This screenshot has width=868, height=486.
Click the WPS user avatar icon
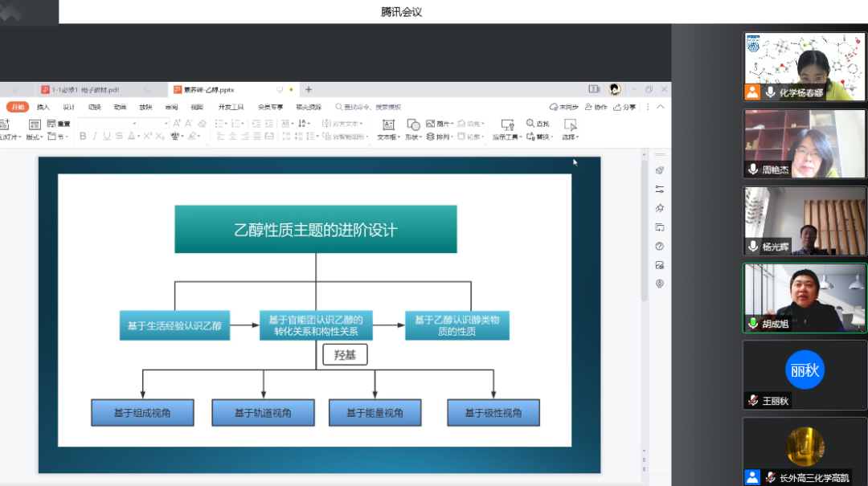(615, 89)
